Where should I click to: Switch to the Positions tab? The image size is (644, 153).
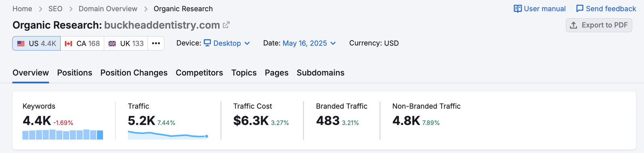[74, 73]
